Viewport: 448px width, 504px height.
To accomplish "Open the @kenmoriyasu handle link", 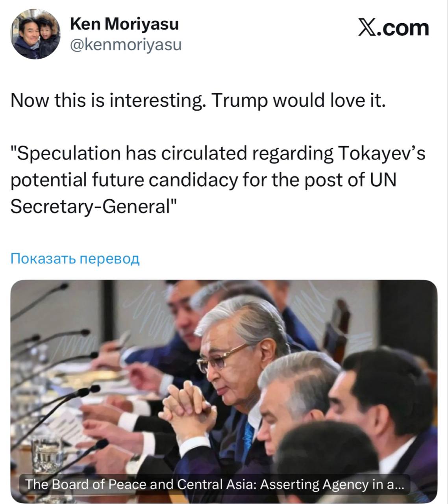I will [126, 45].
